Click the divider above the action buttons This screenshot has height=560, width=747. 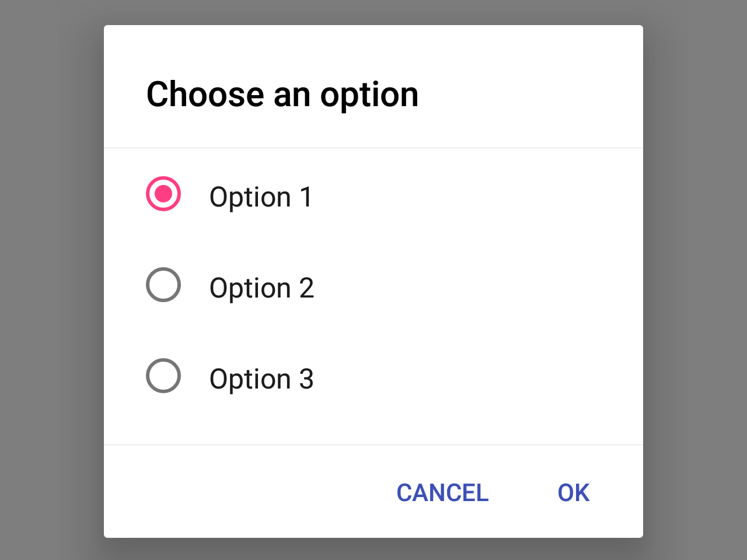[373, 444]
